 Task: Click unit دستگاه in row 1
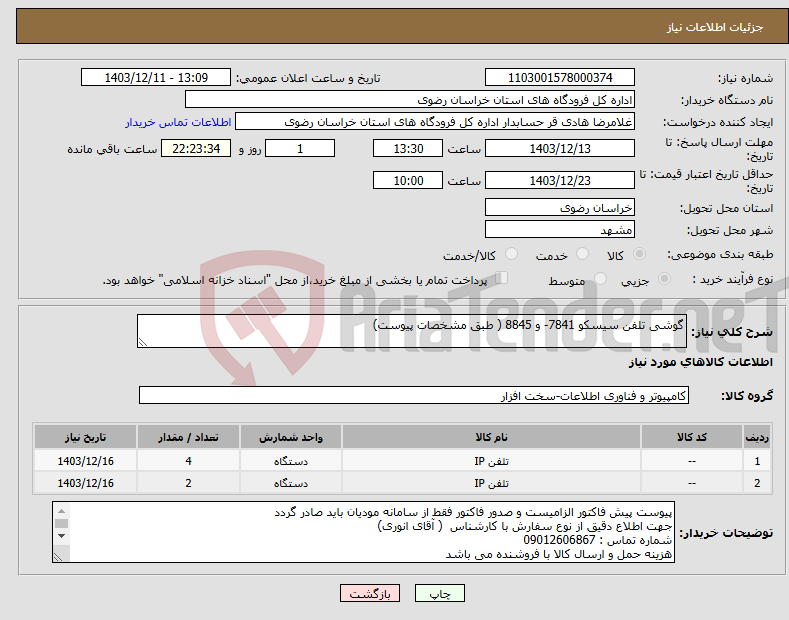[x=291, y=461]
